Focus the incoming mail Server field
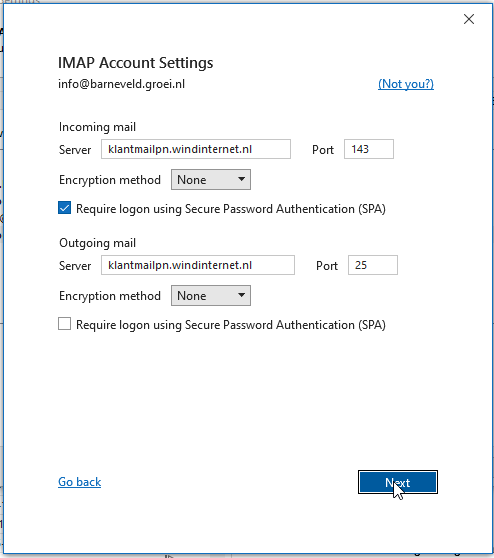 [196, 149]
